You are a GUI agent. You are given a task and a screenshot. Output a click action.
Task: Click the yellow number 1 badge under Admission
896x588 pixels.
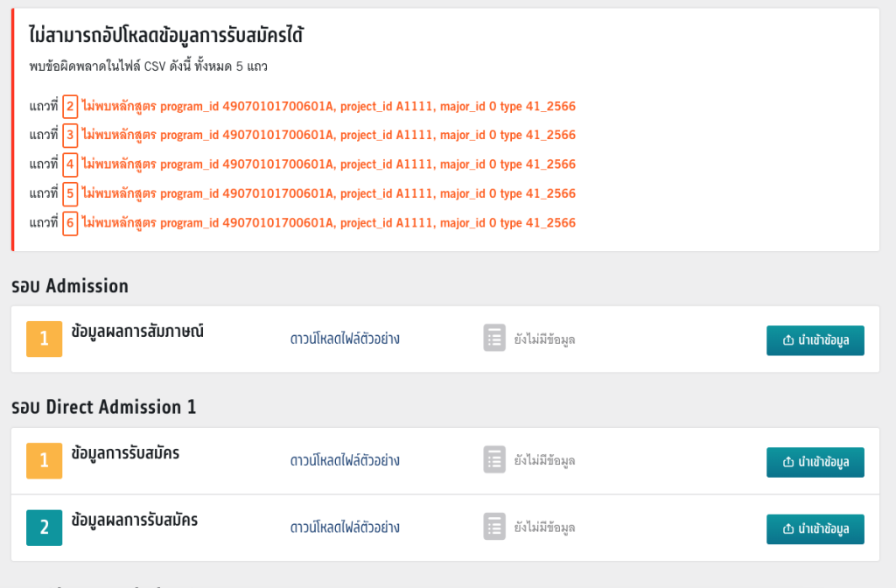pyautogui.click(x=45, y=339)
